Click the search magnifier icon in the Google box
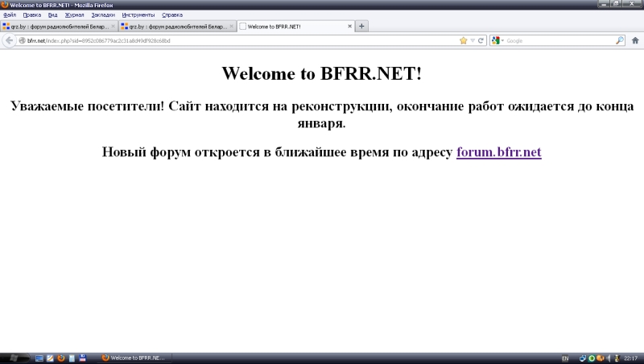The height and width of the screenshot is (364, 644). click(x=620, y=40)
